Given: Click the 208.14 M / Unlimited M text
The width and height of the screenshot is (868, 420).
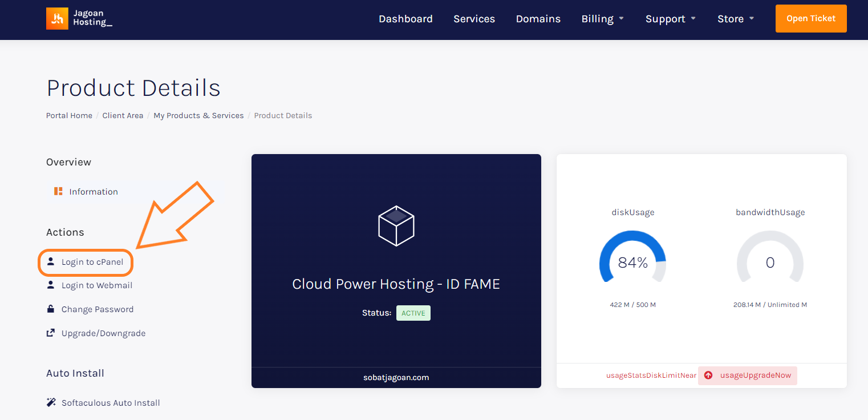Looking at the screenshot, I should click(x=770, y=305).
